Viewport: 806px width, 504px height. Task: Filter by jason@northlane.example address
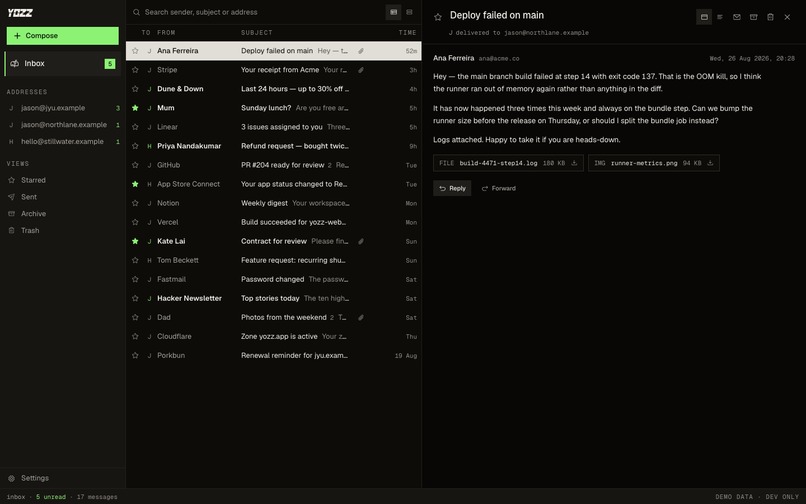tap(63, 125)
